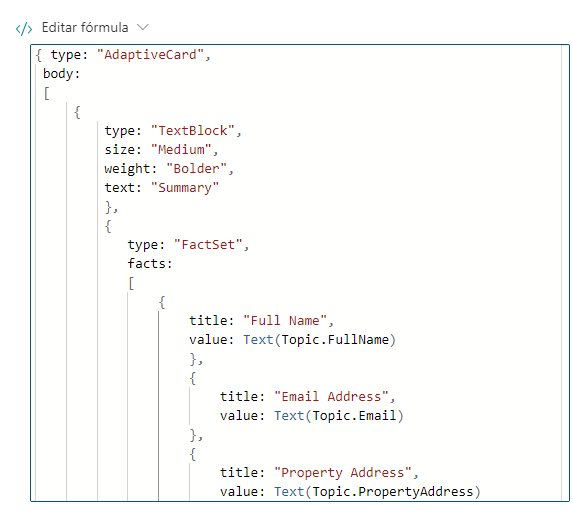Click the Text(Topic.FullName) expression

319,340
